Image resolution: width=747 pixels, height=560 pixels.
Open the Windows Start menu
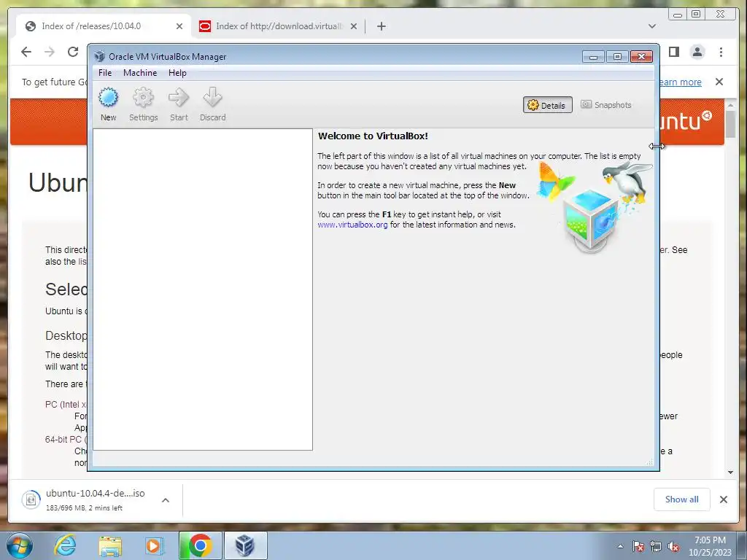(x=20, y=545)
